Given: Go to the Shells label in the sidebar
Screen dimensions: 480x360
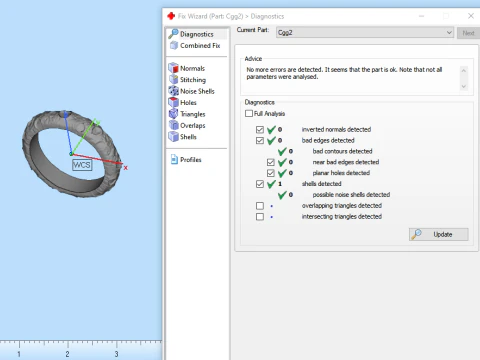Looking at the screenshot, I should coord(188,137).
